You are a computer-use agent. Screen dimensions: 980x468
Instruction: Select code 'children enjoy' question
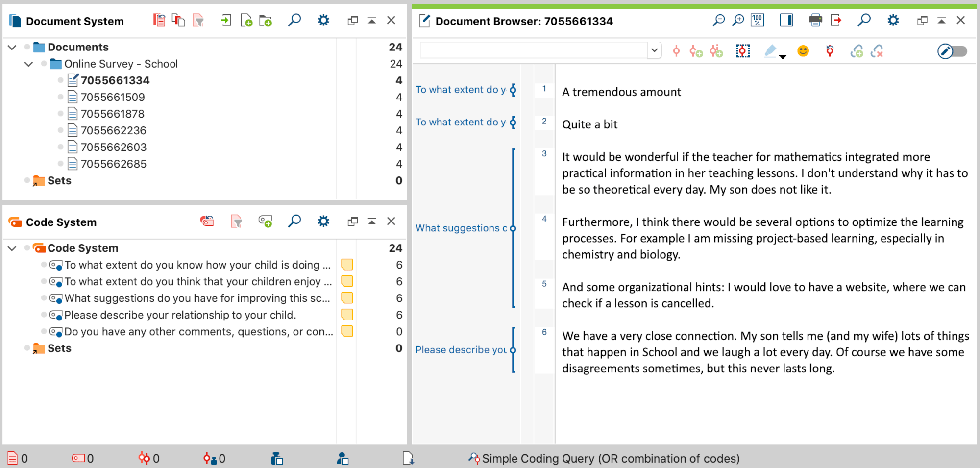coord(198,281)
